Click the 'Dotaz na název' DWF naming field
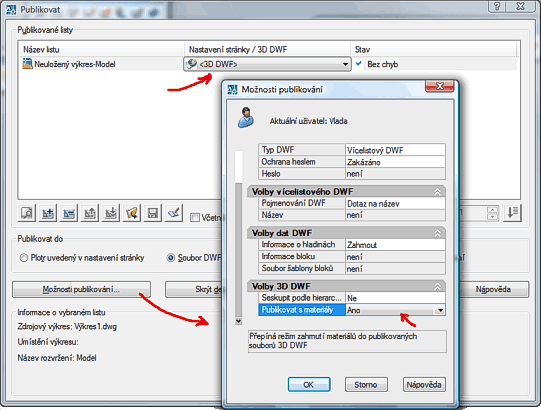Image resolution: width=541 pixels, height=410 pixels. coord(395,204)
